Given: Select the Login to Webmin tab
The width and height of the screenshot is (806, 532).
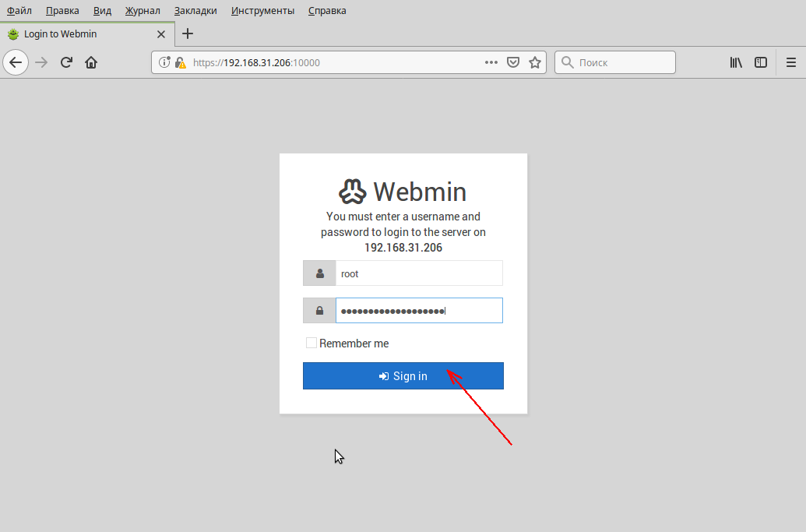Looking at the screenshot, I should tap(86, 34).
